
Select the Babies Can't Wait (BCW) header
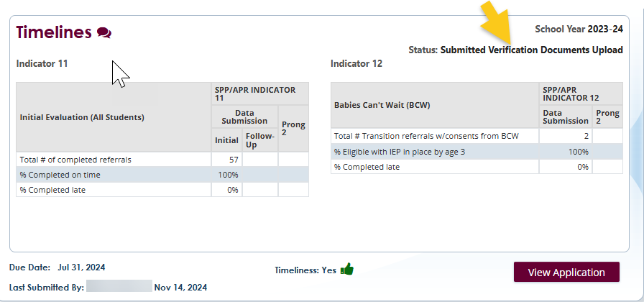coord(382,105)
